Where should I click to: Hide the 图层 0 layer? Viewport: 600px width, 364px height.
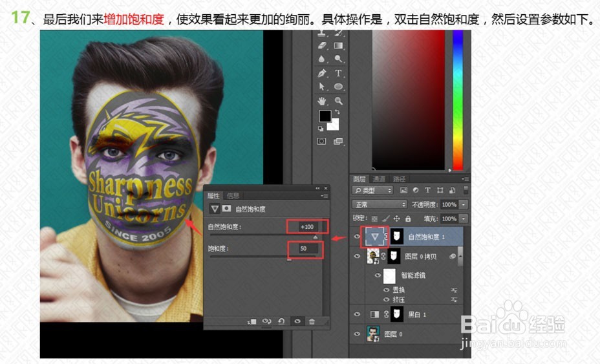coord(357,334)
